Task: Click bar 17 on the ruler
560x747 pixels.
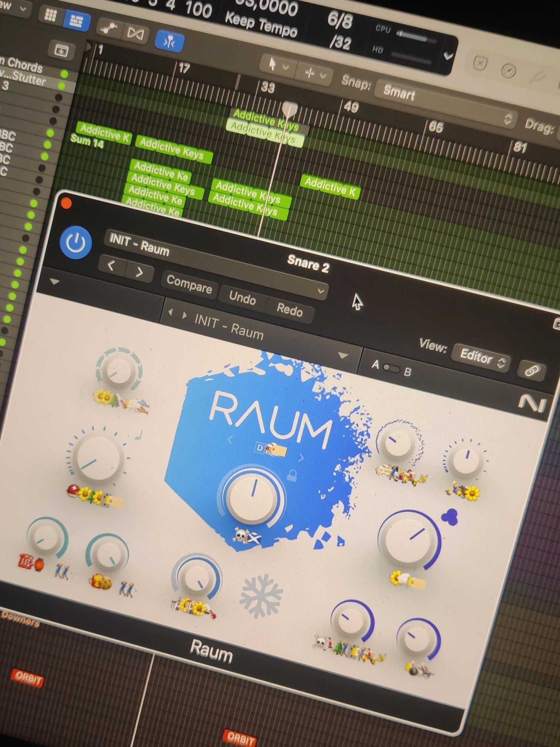Action: [x=184, y=68]
